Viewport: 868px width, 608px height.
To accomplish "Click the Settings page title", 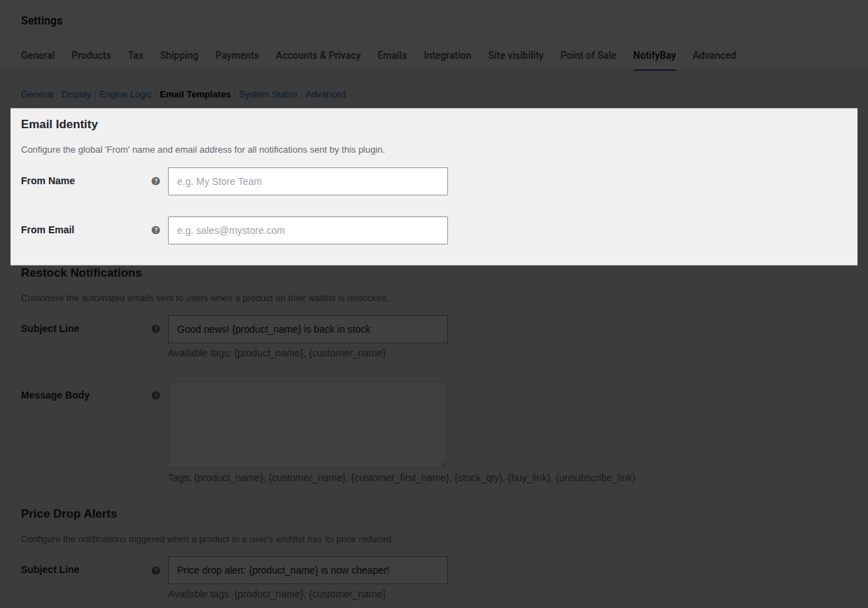I will coord(41,21).
